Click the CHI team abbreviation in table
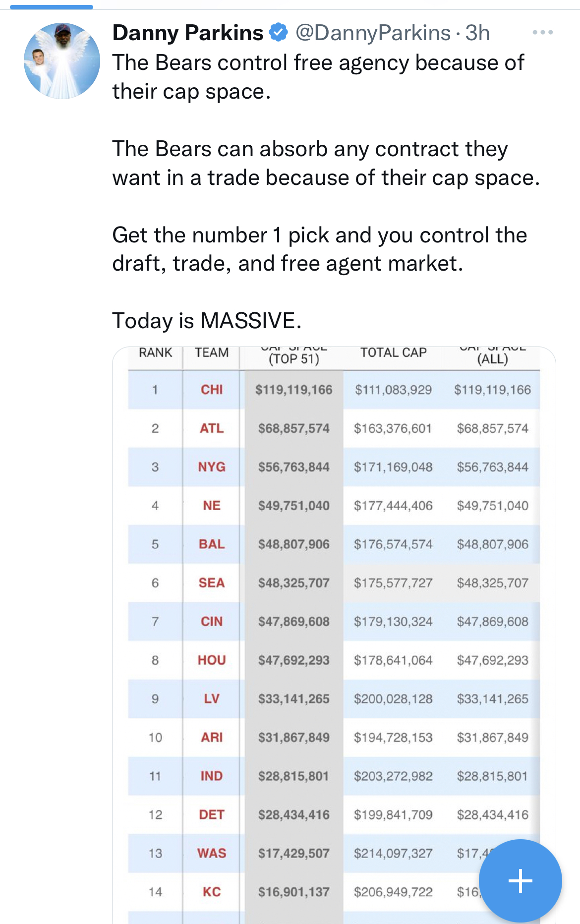This screenshot has width=580, height=924. click(212, 390)
